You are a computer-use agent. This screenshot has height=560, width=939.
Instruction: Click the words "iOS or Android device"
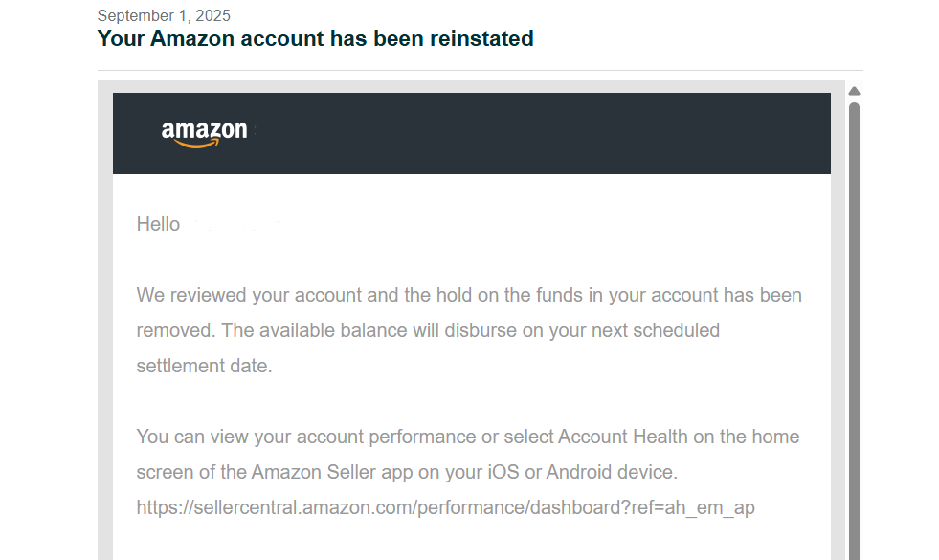[580, 472]
